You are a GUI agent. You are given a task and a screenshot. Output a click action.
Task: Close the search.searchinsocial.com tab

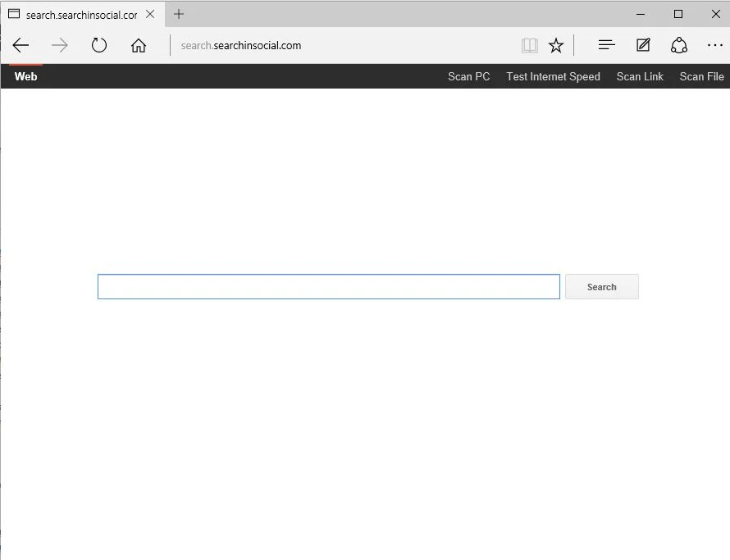[x=150, y=14]
